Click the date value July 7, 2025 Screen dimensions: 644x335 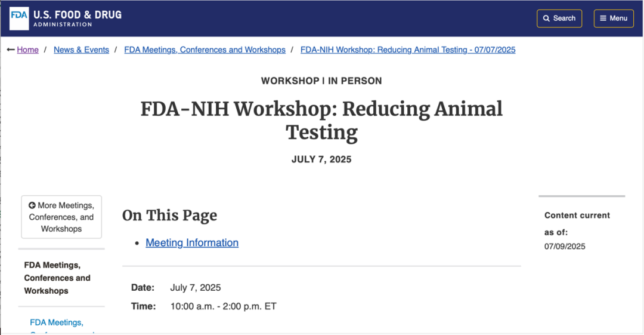coord(196,287)
